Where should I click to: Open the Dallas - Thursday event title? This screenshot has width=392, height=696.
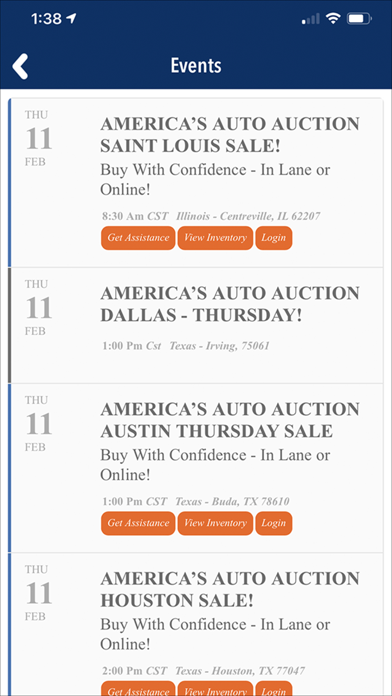(230, 304)
